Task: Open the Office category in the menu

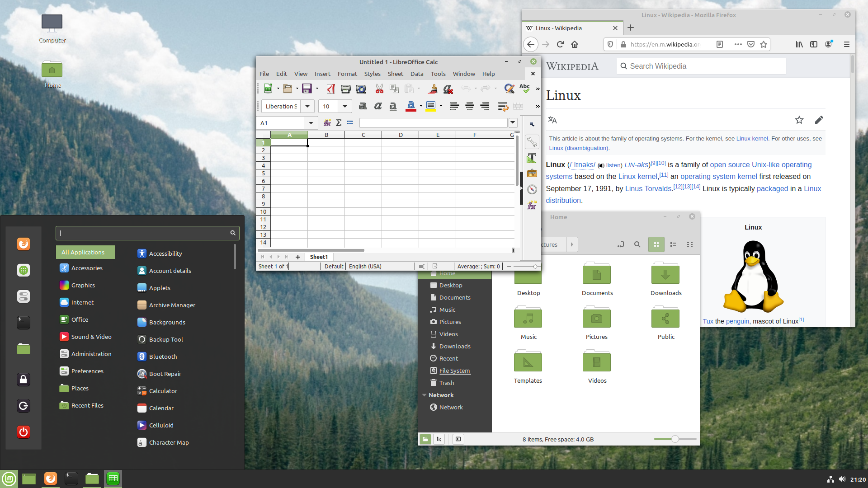Action: [x=80, y=319]
